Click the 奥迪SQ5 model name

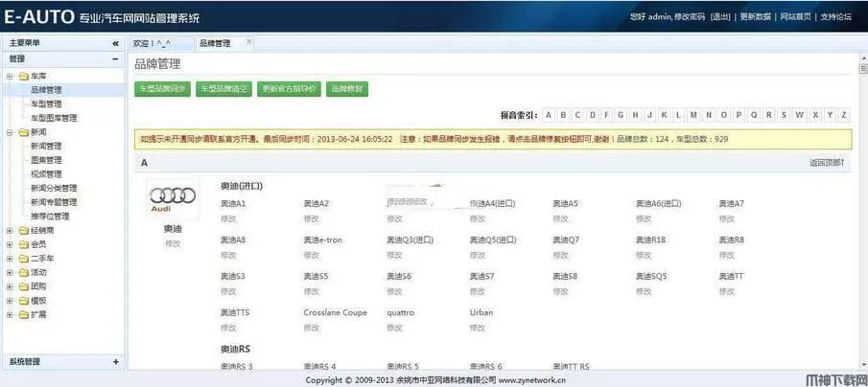651,277
